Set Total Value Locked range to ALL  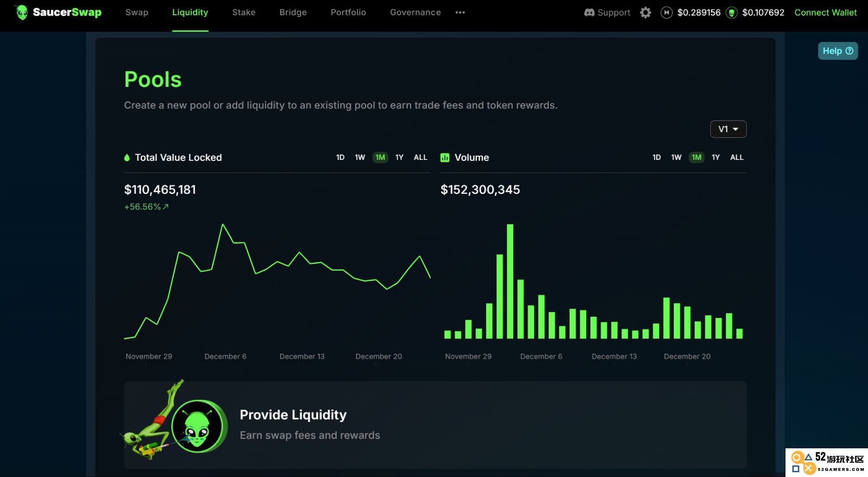pos(420,157)
